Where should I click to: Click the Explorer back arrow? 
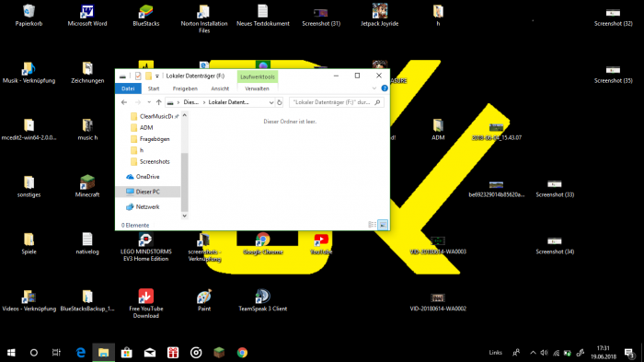124,102
